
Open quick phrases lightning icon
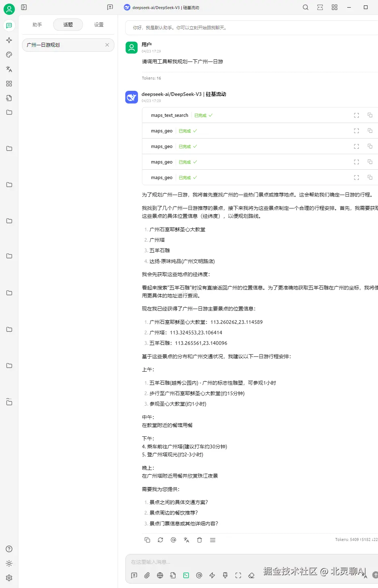pyautogui.click(x=212, y=575)
